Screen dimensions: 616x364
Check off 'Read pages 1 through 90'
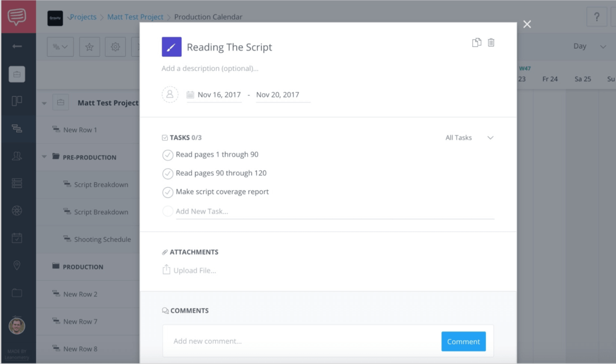point(168,155)
